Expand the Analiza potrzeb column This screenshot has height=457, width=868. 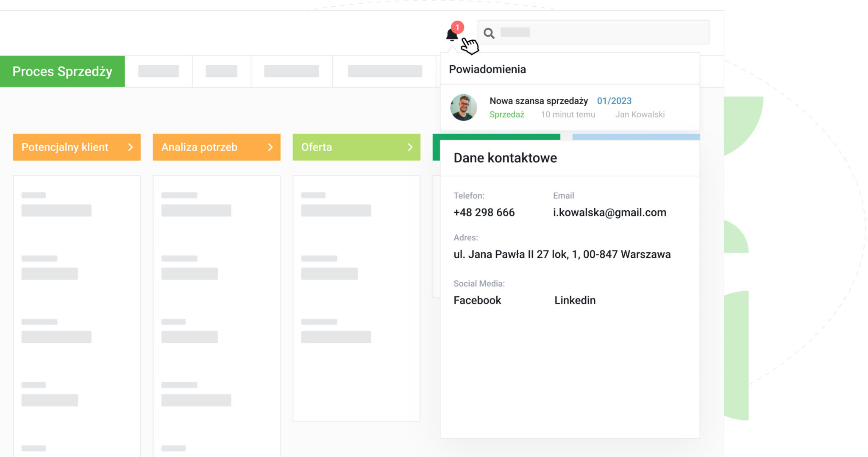click(270, 147)
